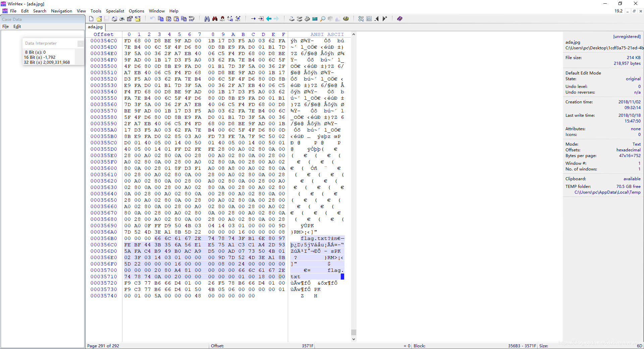Create a new file with the toolbar icon
This screenshot has width=644, height=349.
coord(91,19)
